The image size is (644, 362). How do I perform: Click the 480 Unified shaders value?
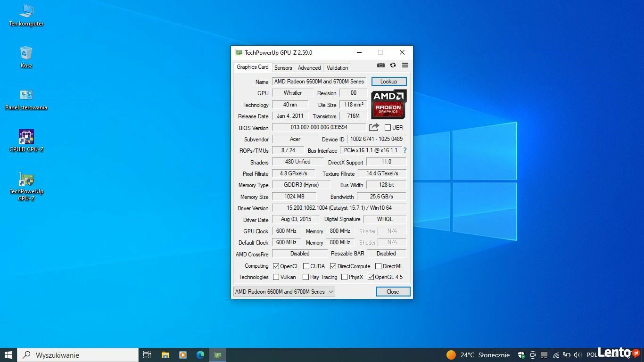[x=297, y=162]
